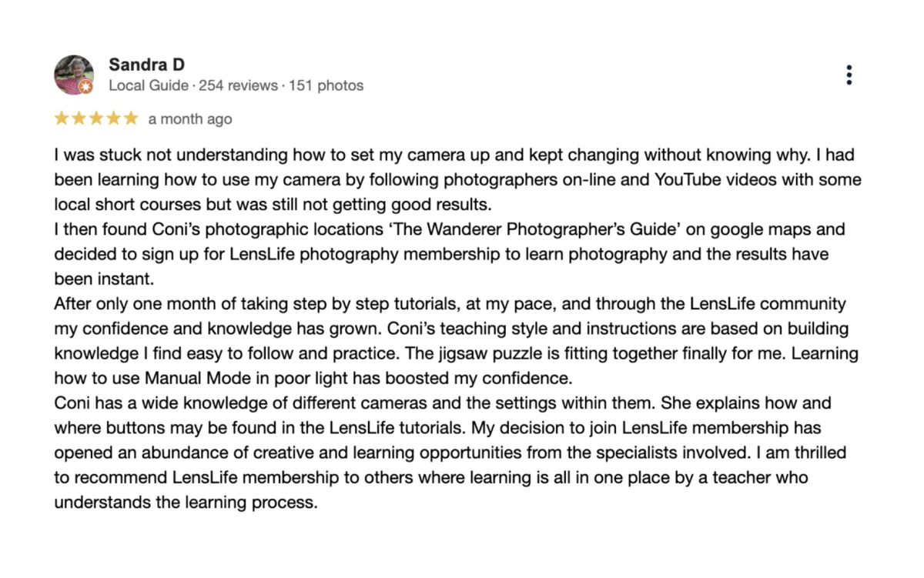The width and height of the screenshot is (924, 578).
Task: Select the second star of the rating
Action: 79,119
